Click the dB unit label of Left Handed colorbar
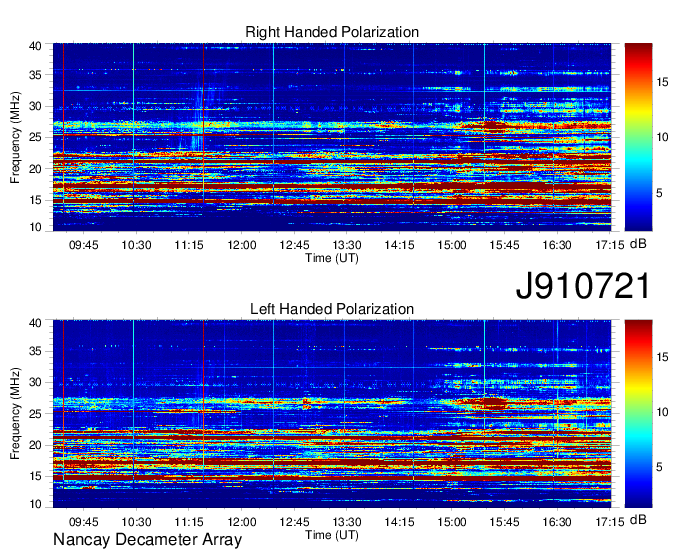 click(638, 519)
